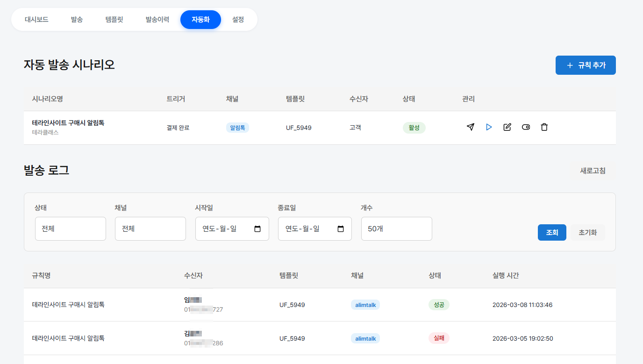
Task: Run the 테라인사이트 scenario with the play icon
Action: coord(489,127)
